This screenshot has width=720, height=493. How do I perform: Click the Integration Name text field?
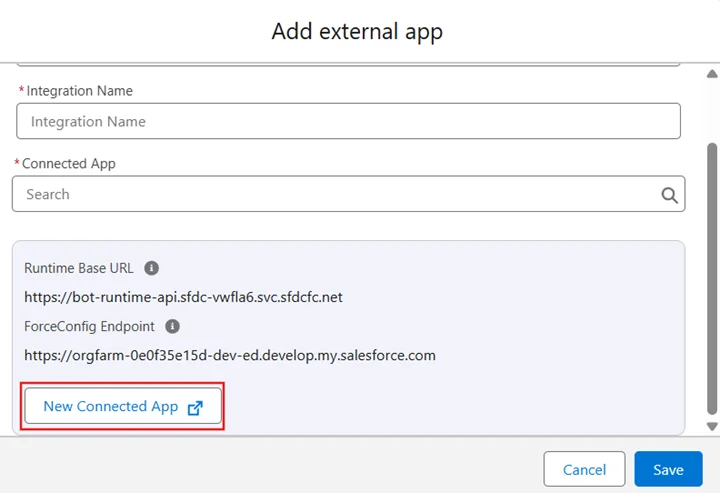point(348,121)
